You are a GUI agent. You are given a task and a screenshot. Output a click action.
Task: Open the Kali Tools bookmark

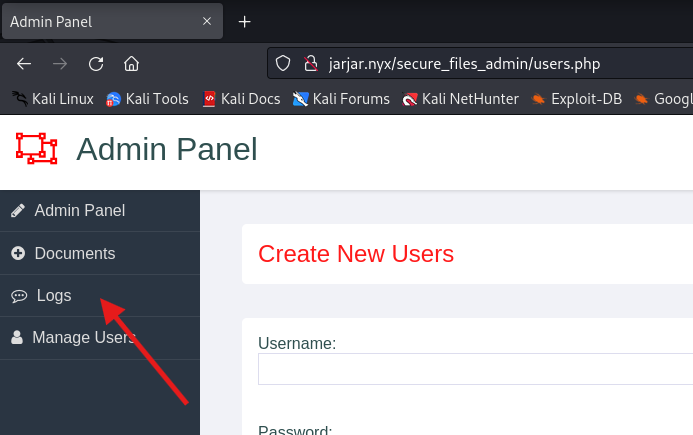147,99
